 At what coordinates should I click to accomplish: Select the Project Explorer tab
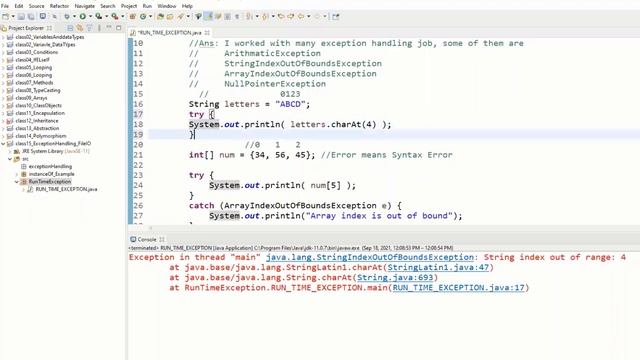[x=26, y=28]
